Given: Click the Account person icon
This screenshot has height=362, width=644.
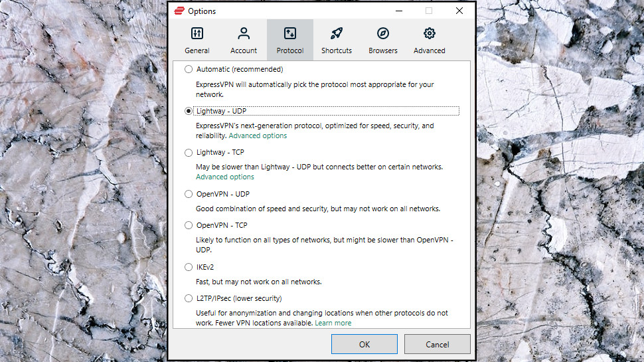Looking at the screenshot, I should [244, 33].
